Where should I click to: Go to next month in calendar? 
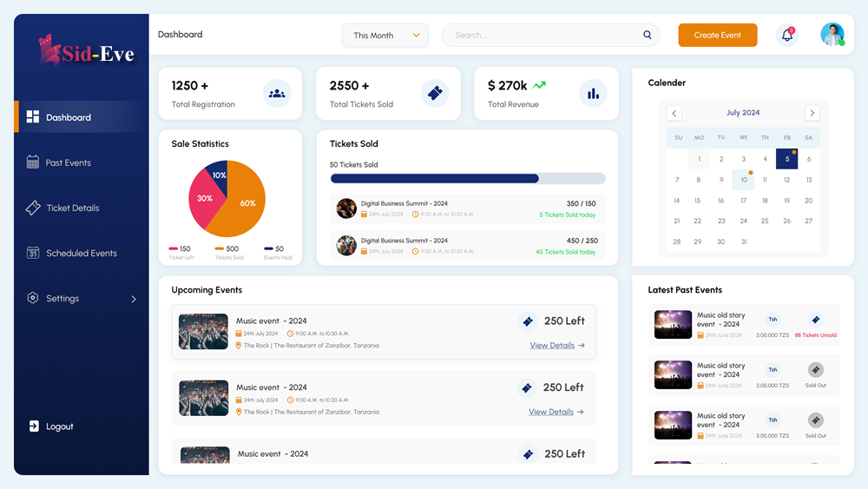tap(812, 113)
